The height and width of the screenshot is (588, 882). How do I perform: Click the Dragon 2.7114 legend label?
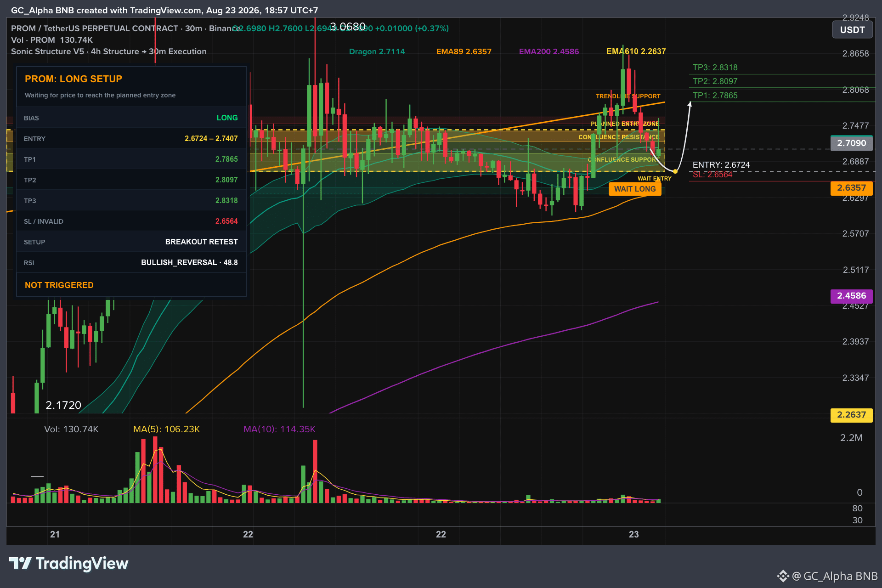click(x=377, y=51)
